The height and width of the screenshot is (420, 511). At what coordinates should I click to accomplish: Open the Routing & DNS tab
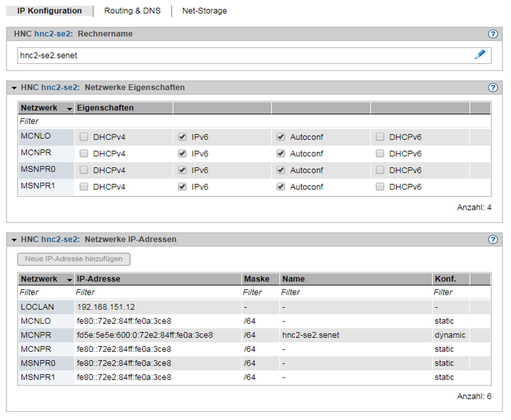pos(132,11)
